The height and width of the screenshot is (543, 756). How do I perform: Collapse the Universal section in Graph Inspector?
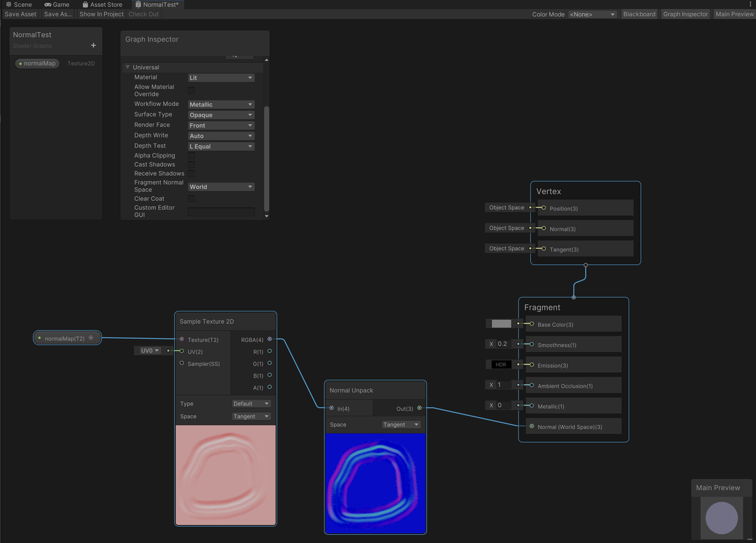(127, 67)
